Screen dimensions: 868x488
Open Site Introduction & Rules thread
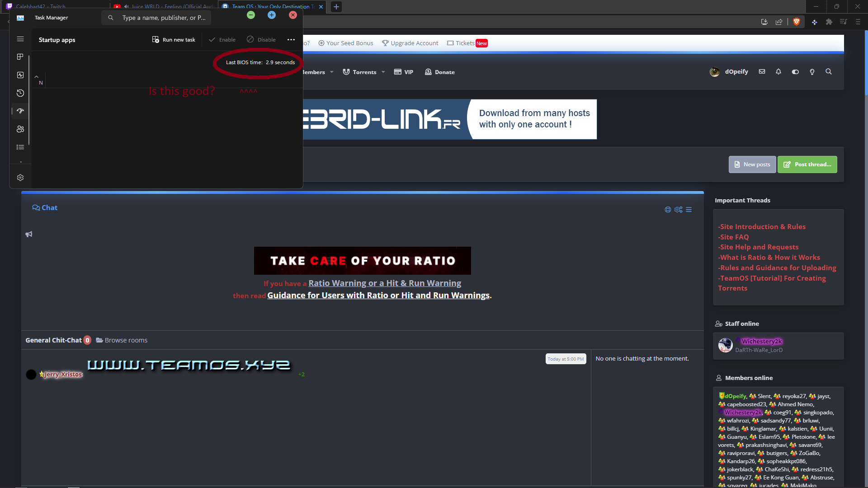click(762, 227)
